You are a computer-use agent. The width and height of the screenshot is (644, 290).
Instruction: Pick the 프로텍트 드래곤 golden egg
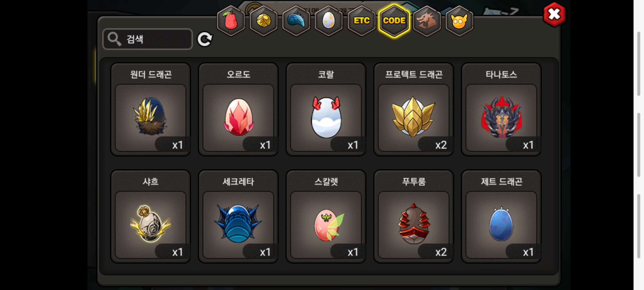(414, 109)
